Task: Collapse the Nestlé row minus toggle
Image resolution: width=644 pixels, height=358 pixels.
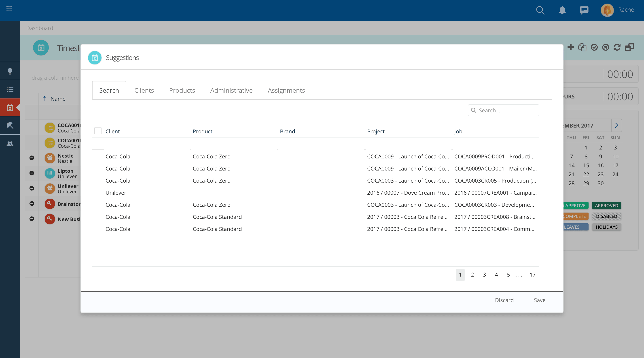Action: (x=32, y=158)
